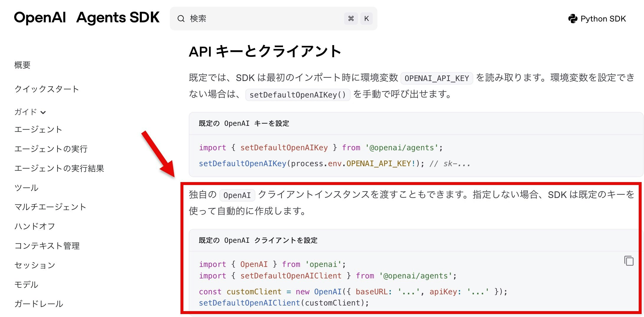Click the setDefaultOpenAIClient(customClient) code line

[284, 303]
